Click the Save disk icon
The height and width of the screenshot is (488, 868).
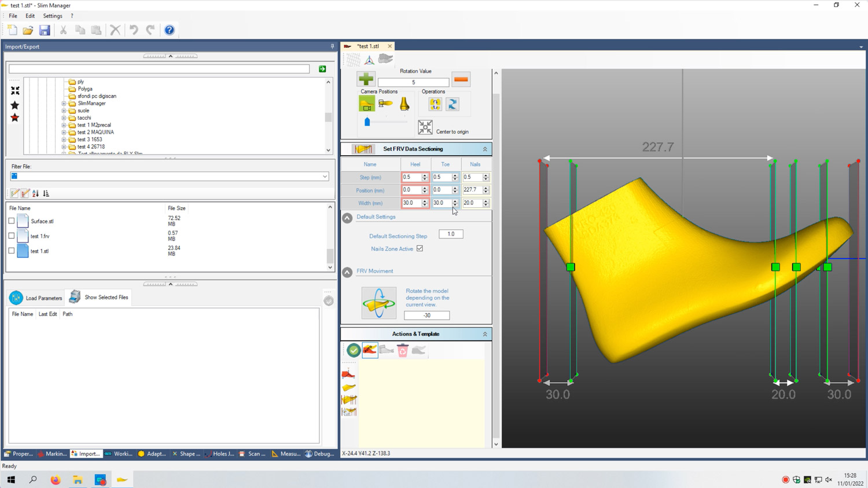point(45,30)
